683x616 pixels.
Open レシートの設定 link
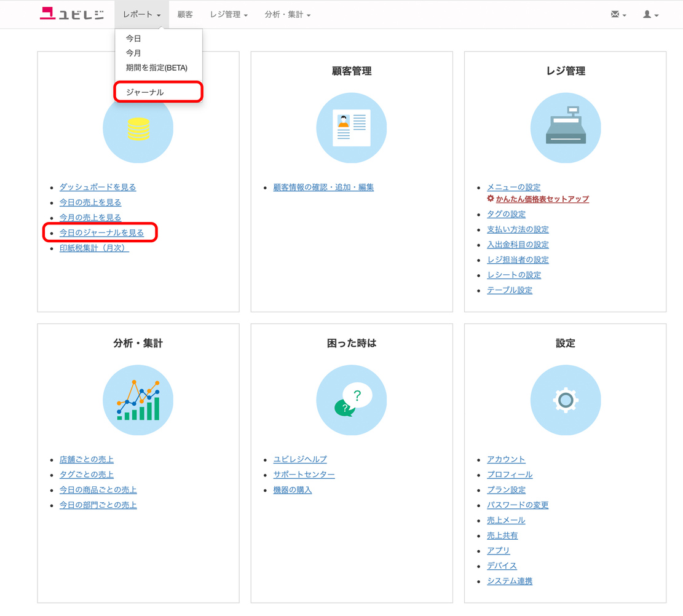click(514, 275)
